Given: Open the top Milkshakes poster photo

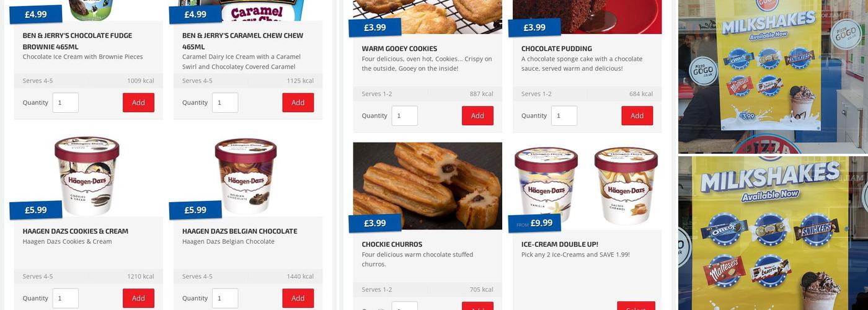Looking at the screenshot, I should 773,77.
